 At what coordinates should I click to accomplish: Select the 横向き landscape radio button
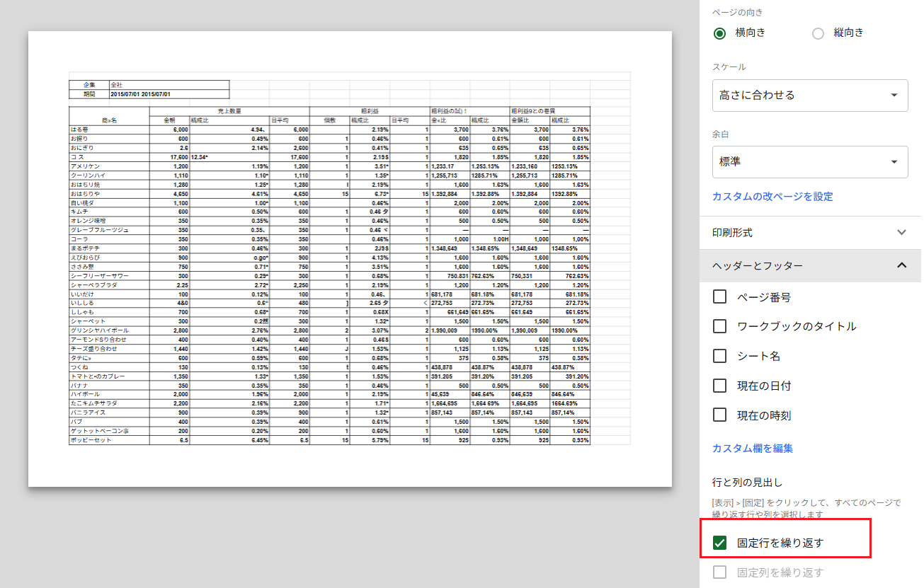(x=720, y=33)
